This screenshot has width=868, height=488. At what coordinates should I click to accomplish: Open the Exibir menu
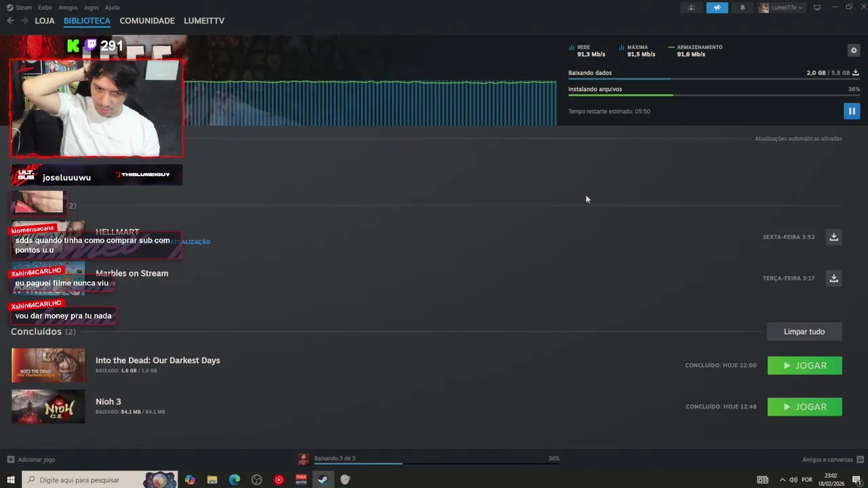click(x=45, y=7)
